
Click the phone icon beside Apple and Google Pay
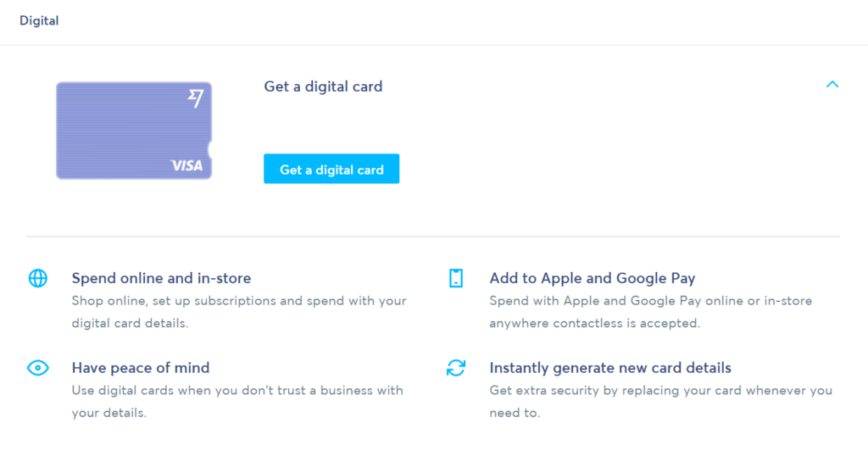pyautogui.click(x=455, y=278)
